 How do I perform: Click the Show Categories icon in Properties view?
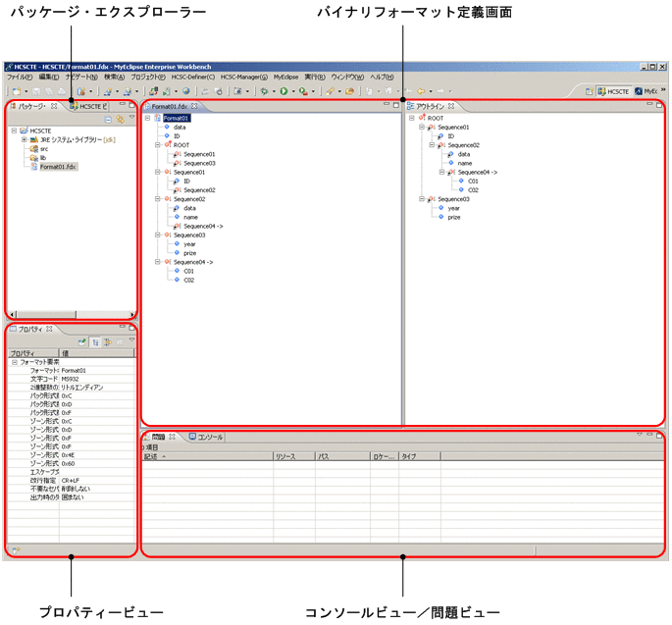coord(95,342)
